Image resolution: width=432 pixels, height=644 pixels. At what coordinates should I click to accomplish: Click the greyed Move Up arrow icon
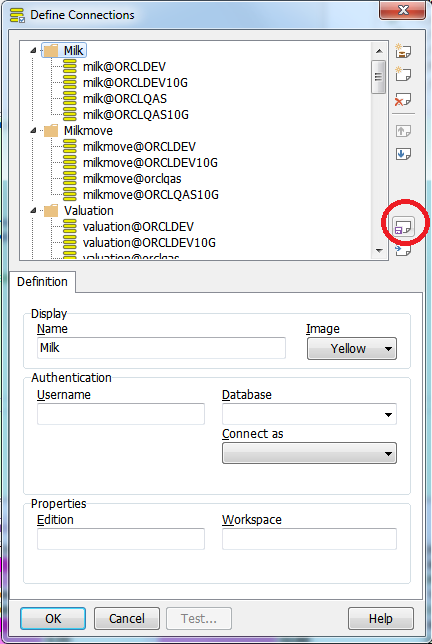(x=403, y=131)
